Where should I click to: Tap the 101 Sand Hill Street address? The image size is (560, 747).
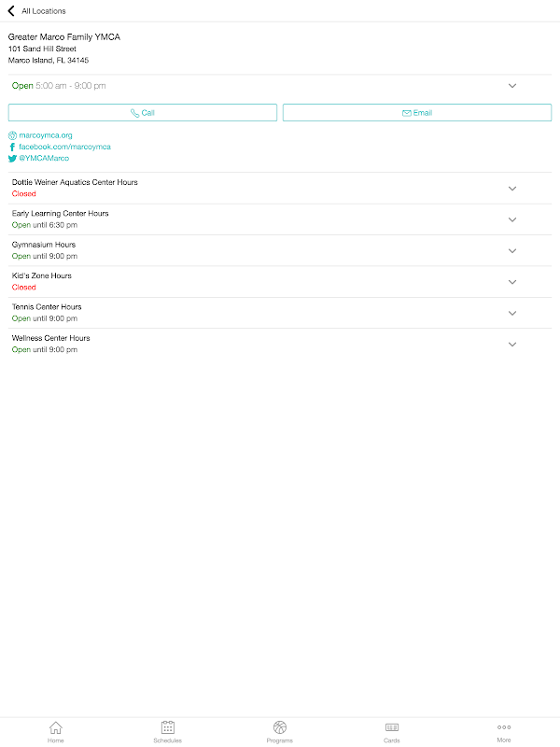(x=42, y=49)
